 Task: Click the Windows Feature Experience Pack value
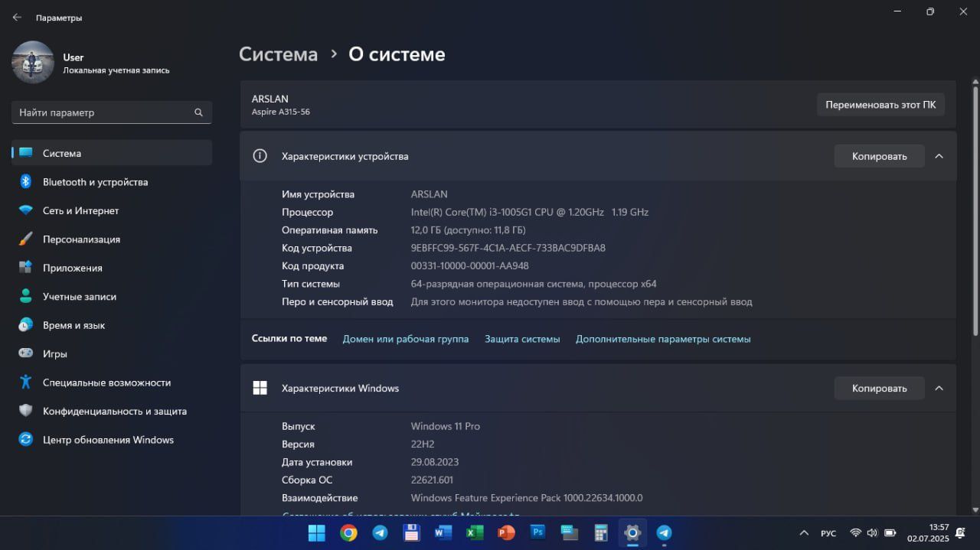(527, 498)
